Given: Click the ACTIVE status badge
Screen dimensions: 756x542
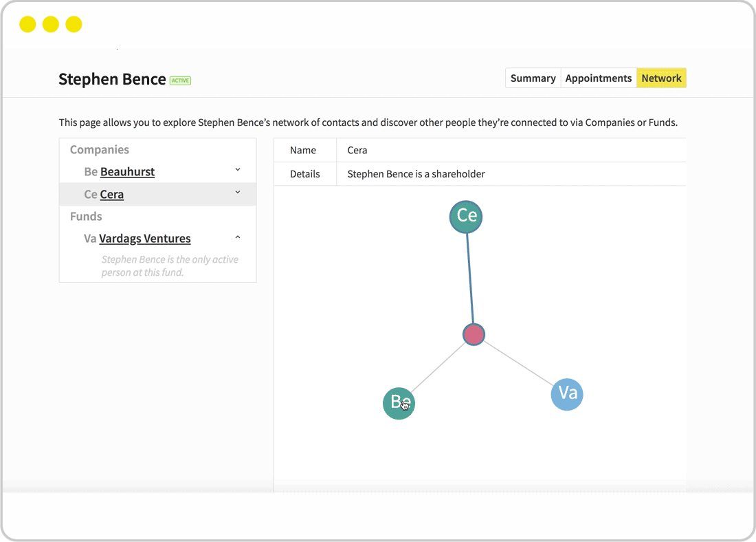Looking at the screenshot, I should coord(180,80).
